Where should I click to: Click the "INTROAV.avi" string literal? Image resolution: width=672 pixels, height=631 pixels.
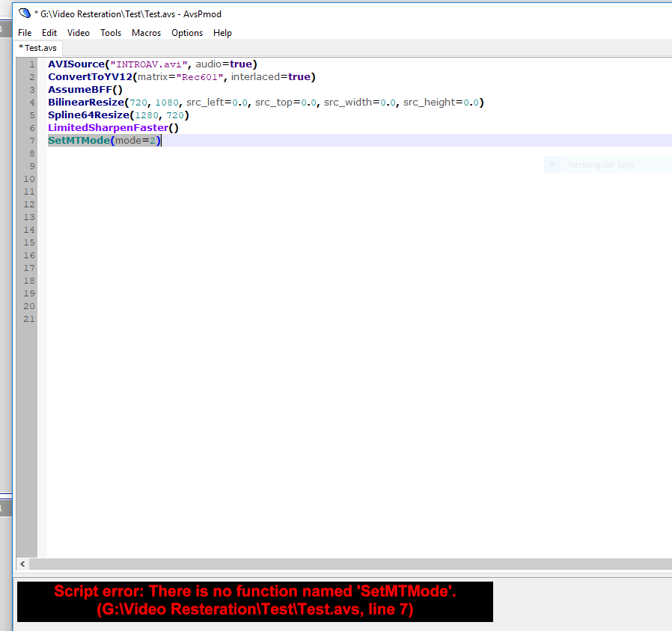click(x=149, y=64)
